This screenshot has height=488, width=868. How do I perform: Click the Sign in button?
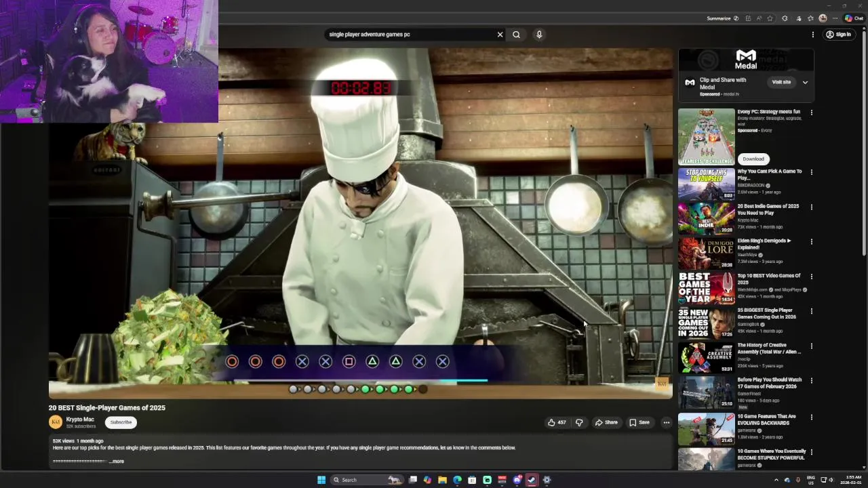(839, 35)
